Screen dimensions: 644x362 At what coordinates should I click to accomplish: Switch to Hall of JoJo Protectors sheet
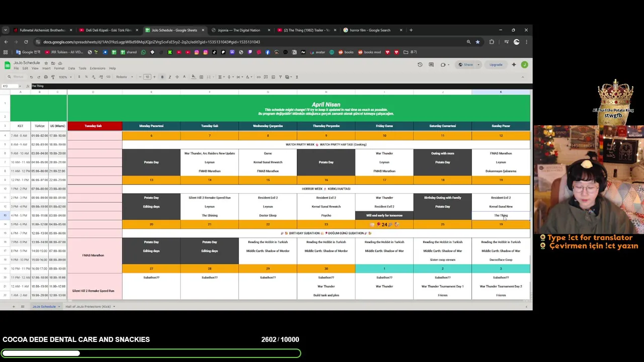88,306
